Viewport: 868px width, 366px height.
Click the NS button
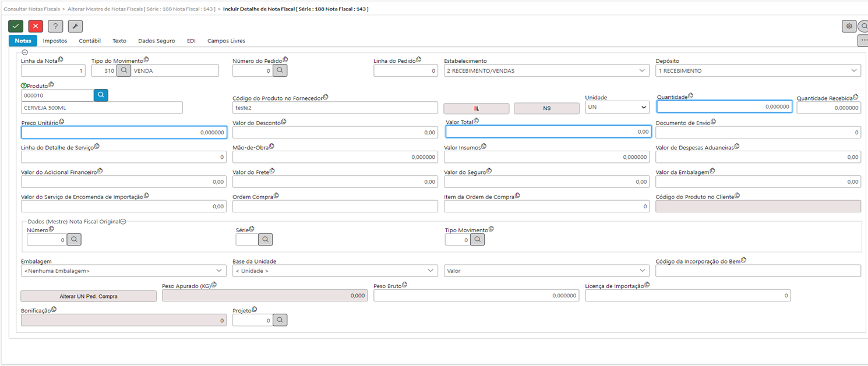pos(546,108)
